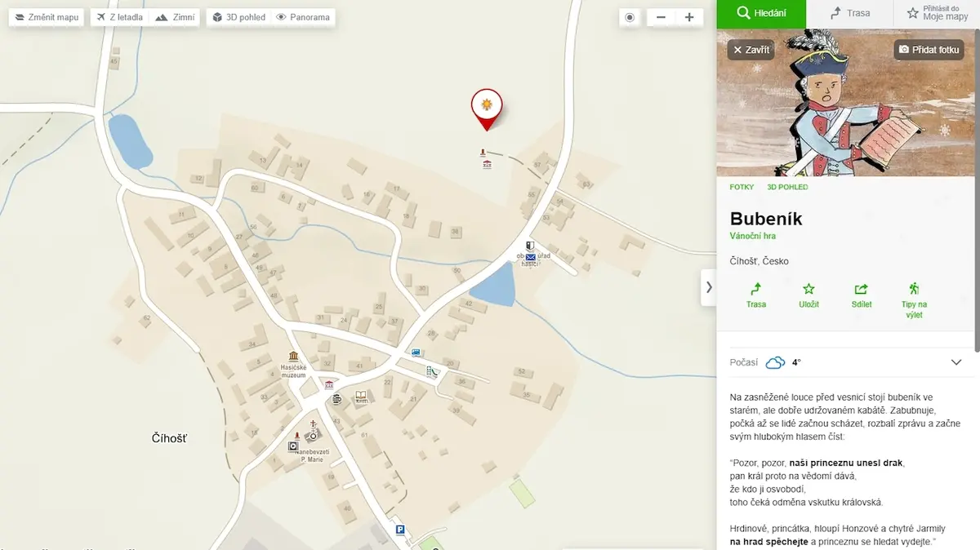Click the Přidat fotku button
The image size is (980, 550).
[929, 50]
